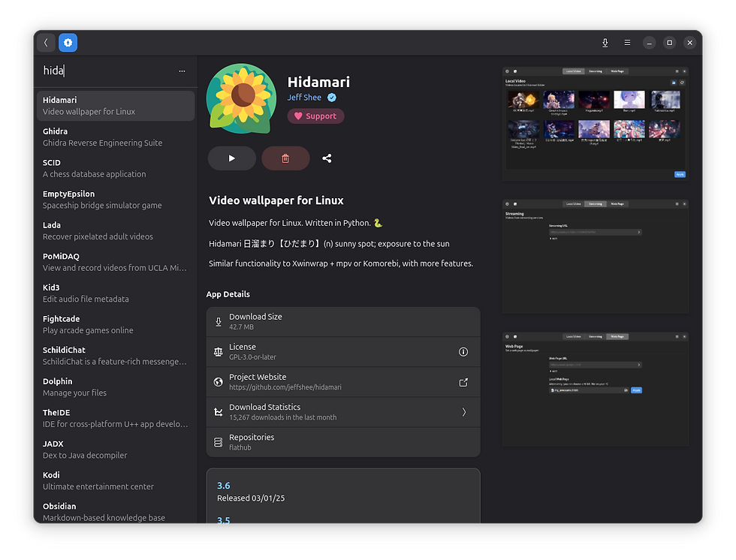Viewport: 736px width, 560px height.
Task: Click the 'Video wallpaper for Linux' heading
Action: pyautogui.click(x=276, y=200)
